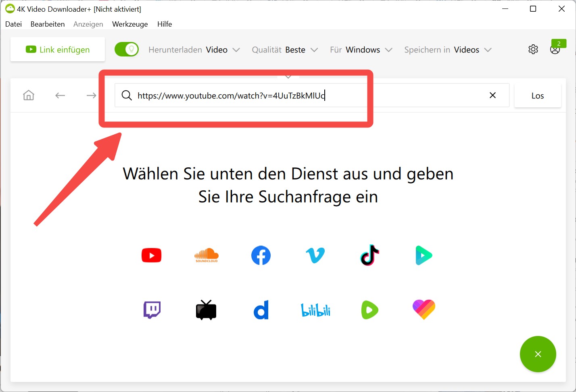Open the Qualität Beste dropdown
576x392 pixels.
coord(285,50)
